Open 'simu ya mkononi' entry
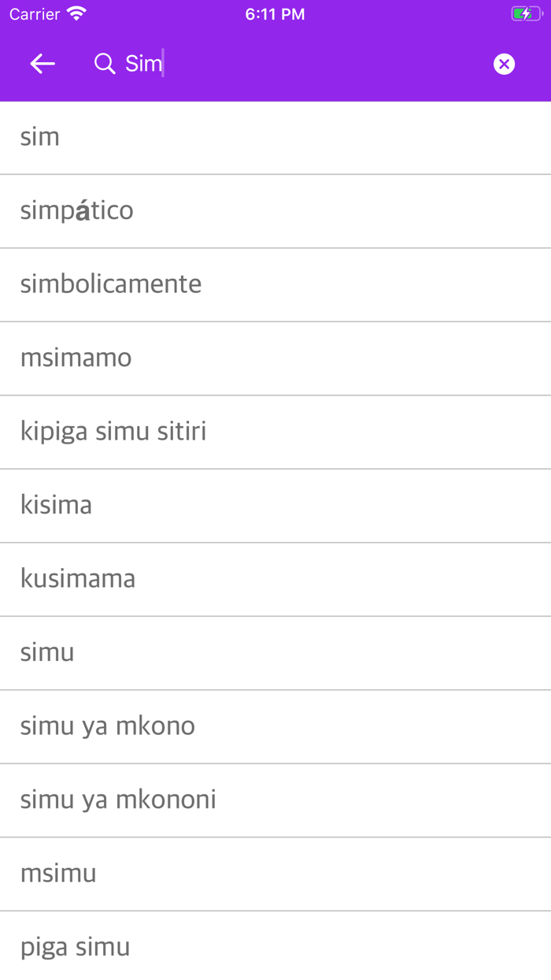This screenshot has width=551, height=980. pyautogui.click(x=275, y=800)
